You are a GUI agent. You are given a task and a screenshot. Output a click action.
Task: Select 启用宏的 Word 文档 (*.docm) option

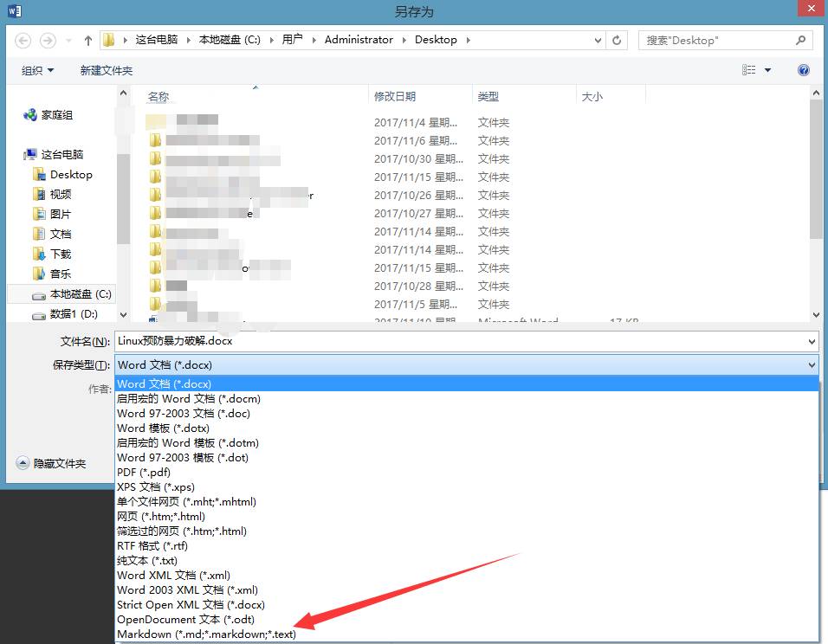click(x=467, y=398)
